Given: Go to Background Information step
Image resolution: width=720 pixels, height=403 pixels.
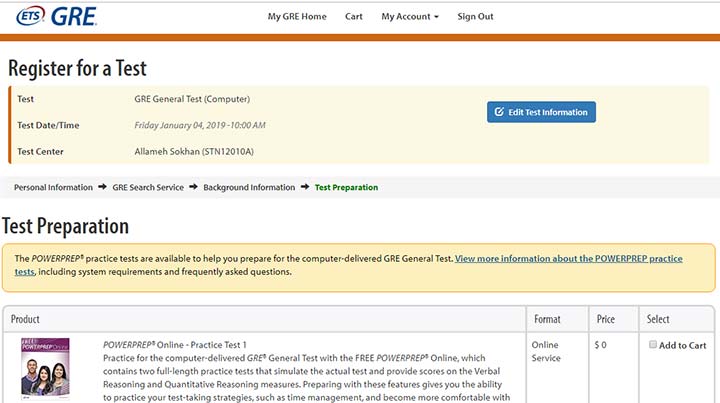Looking at the screenshot, I should (x=249, y=187).
